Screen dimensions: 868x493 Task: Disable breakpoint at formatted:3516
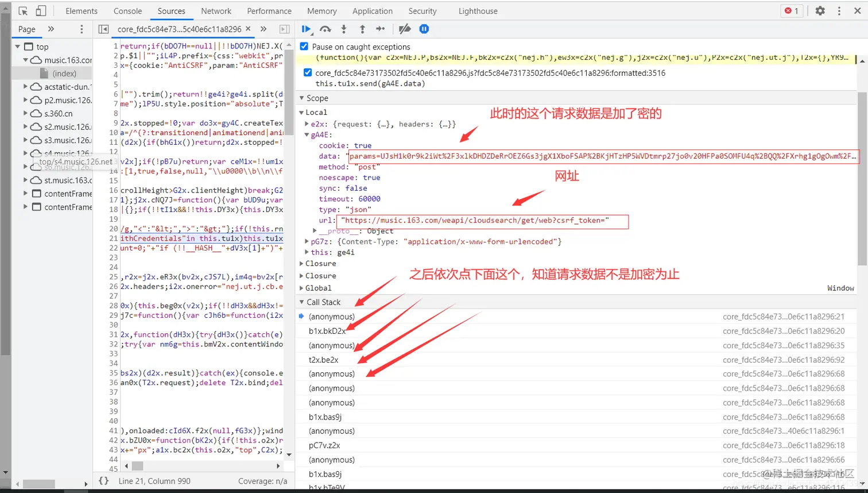pos(308,72)
